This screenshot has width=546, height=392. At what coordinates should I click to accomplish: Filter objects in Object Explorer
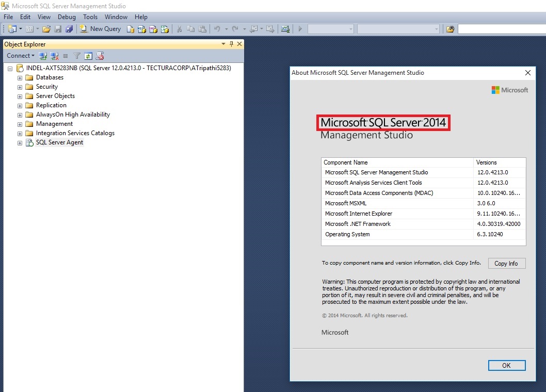[x=76, y=55]
